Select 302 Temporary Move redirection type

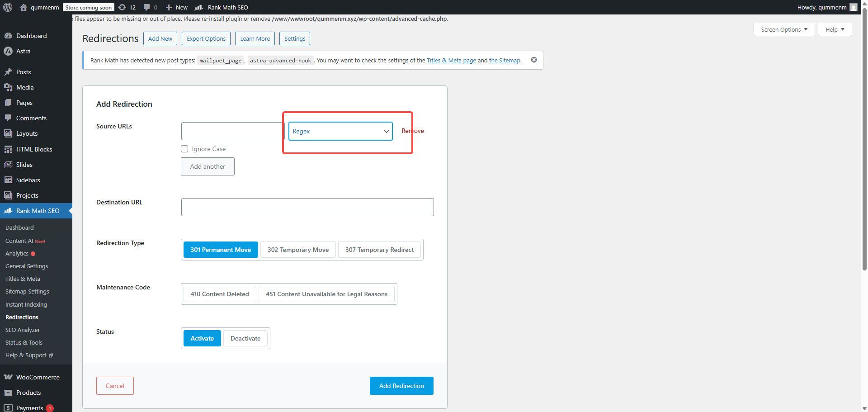point(298,250)
